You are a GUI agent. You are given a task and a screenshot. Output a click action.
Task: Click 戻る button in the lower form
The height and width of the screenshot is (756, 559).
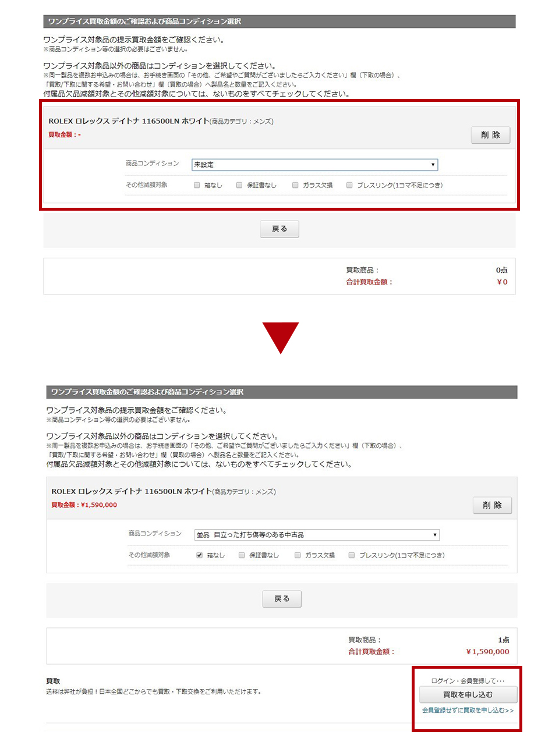pyautogui.click(x=282, y=599)
